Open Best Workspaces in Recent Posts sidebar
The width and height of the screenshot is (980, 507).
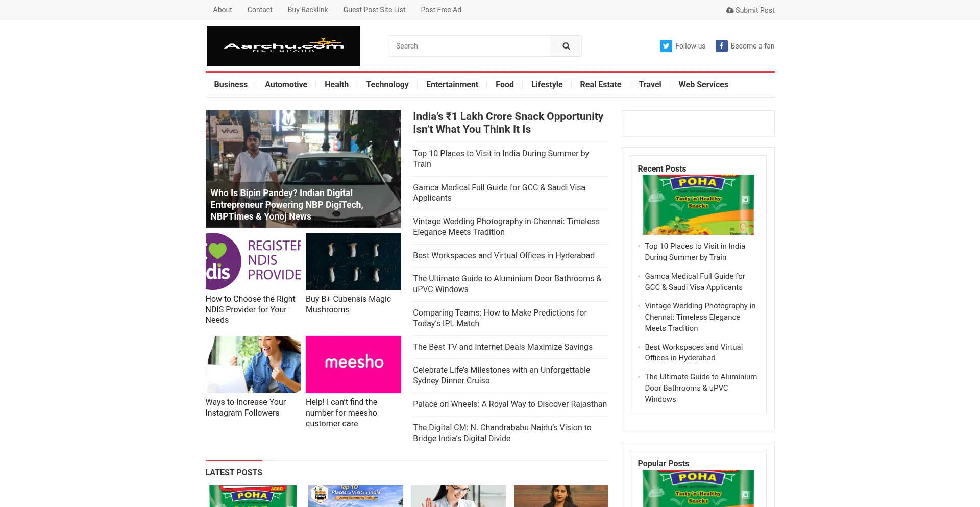[694, 352]
